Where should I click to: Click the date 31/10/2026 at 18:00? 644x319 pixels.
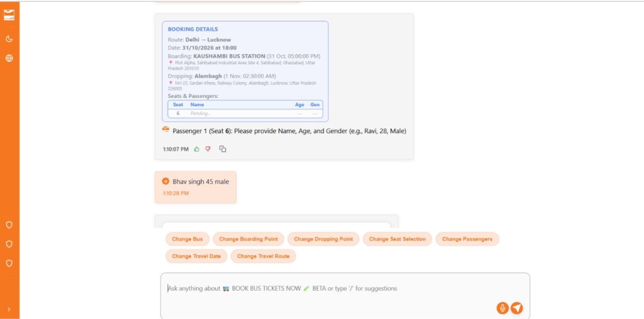coord(209,48)
